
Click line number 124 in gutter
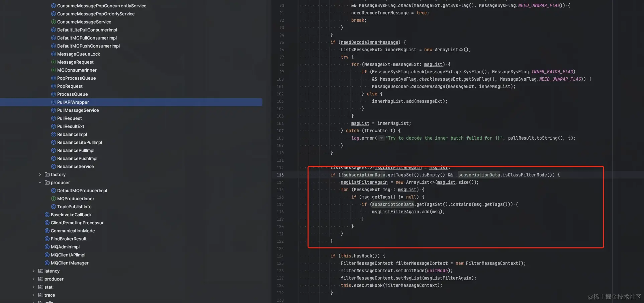[280, 256]
